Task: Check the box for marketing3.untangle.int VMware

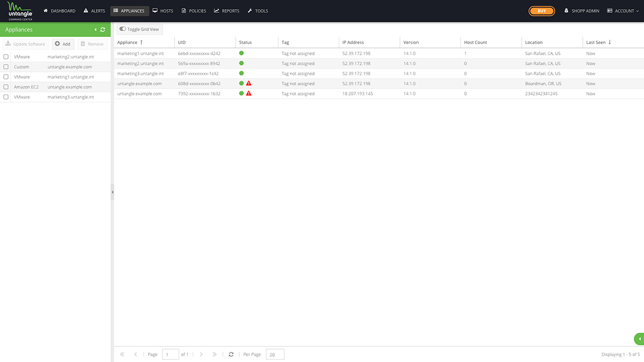Action: click(6, 97)
